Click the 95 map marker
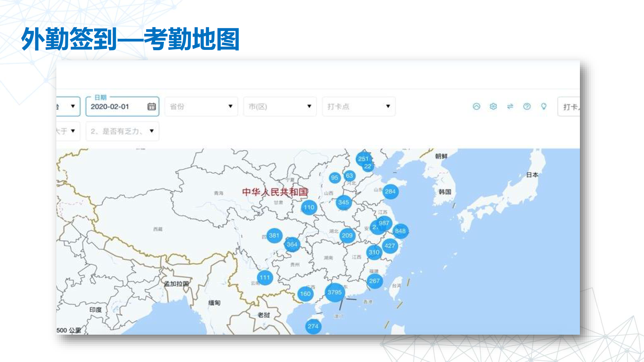Image resolution: width=644 pixels, height=362 pixels. point(335,178)
